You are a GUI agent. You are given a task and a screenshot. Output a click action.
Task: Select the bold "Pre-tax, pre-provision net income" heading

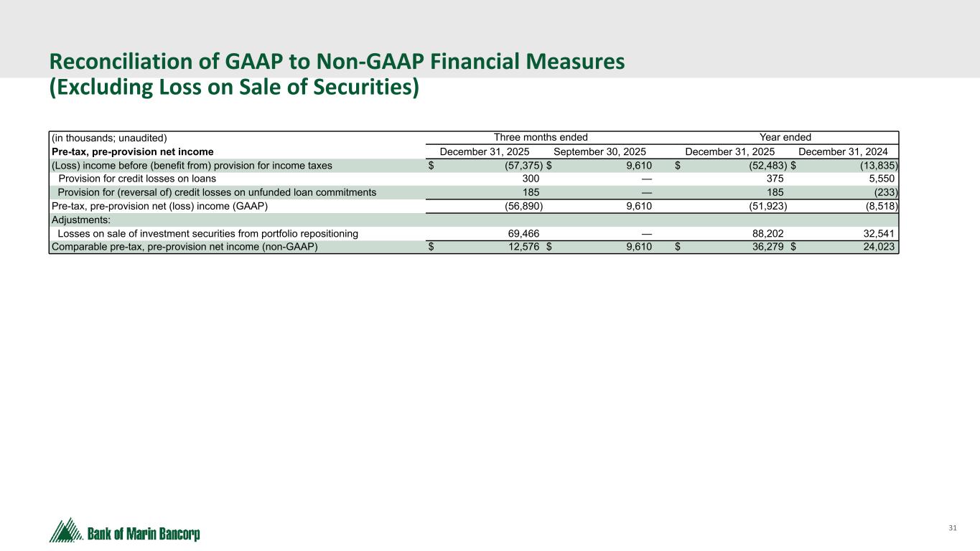(x=133, y=151)
